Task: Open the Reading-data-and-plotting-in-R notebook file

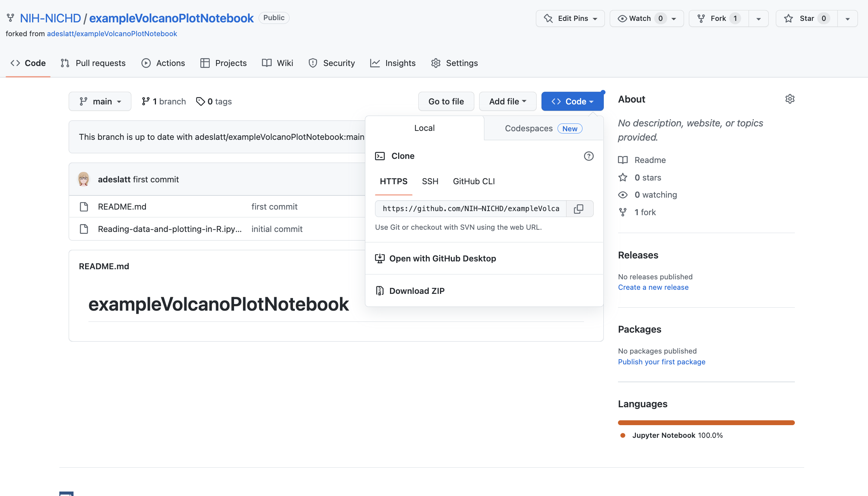Action: 170,229
